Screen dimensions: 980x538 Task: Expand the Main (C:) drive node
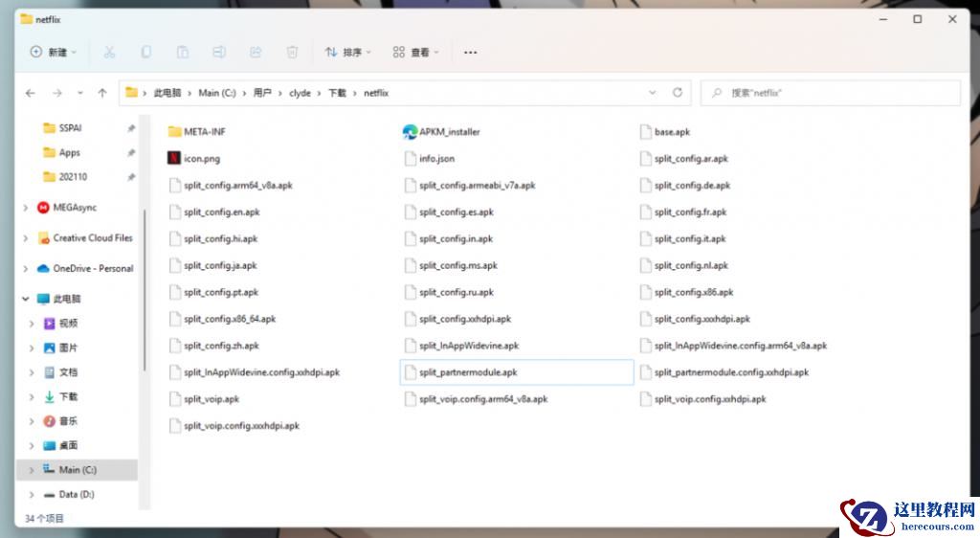pyautogui.click(x=32, y=470)
